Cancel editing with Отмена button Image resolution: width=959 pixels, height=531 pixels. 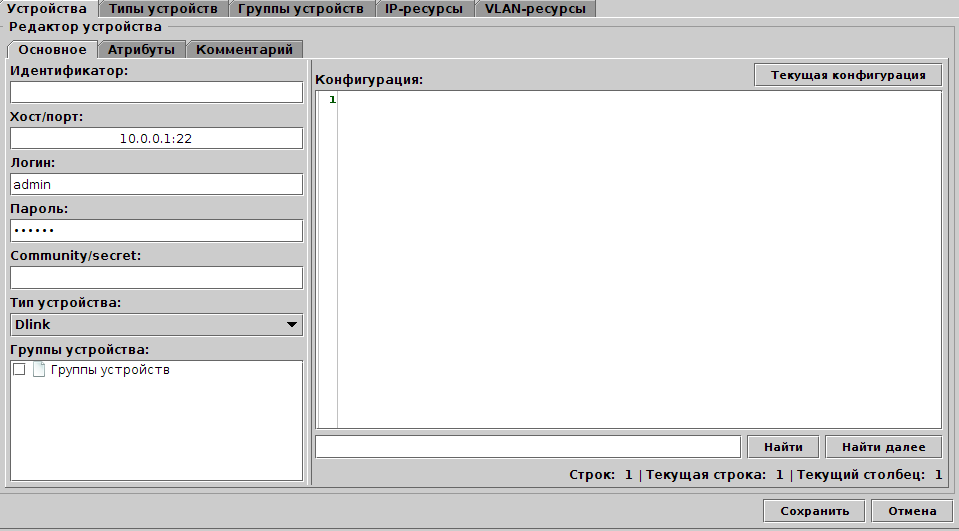pyautogui.click(x=911, y=511)
